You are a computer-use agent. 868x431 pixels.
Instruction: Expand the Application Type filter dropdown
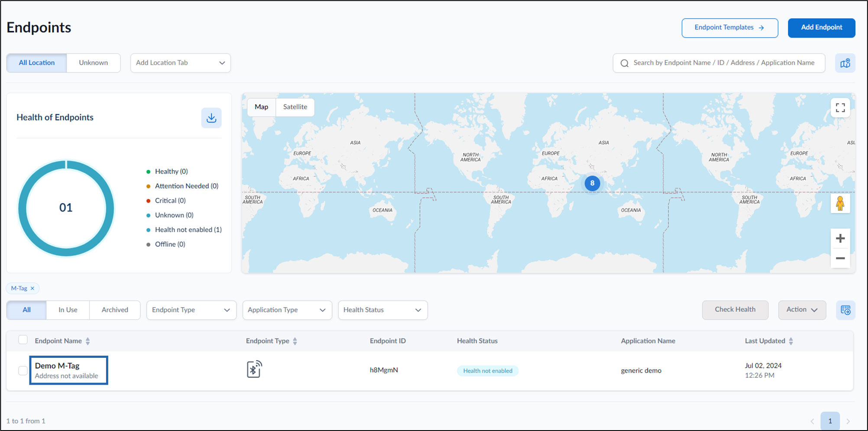[287, 310]
